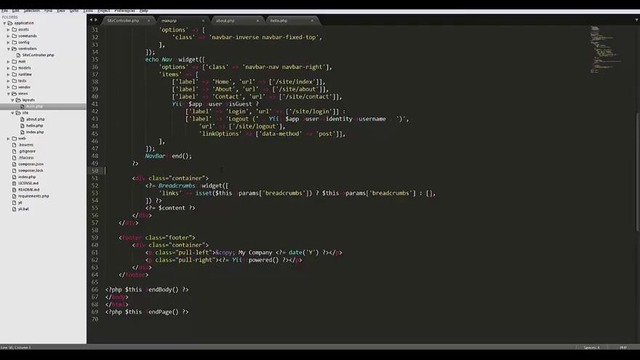Click the file icon beside .gitignore

pos(14,151)
